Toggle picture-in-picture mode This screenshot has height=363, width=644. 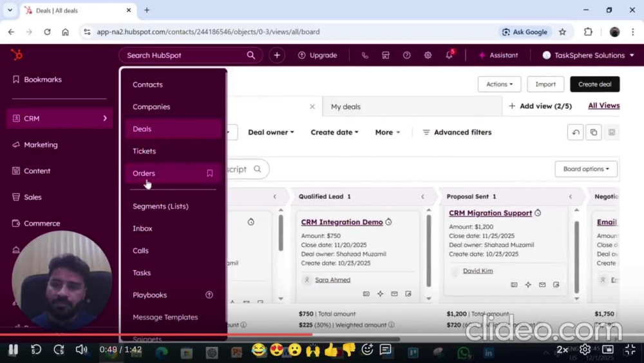point(608,349)
